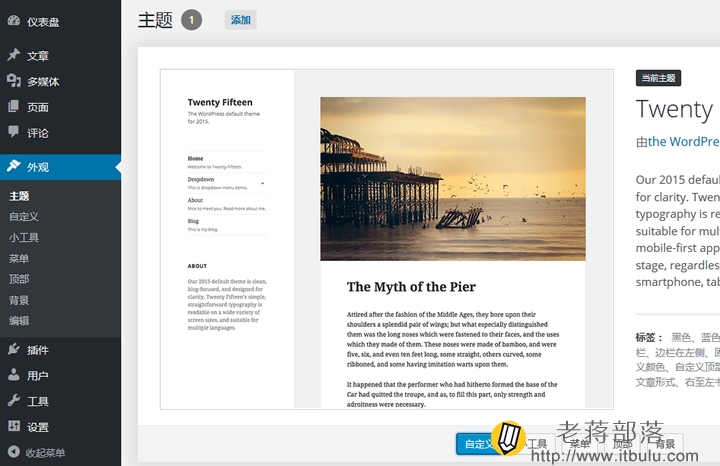Select the 页面 pages icon
720x466 pixels.
pos(14,106)
